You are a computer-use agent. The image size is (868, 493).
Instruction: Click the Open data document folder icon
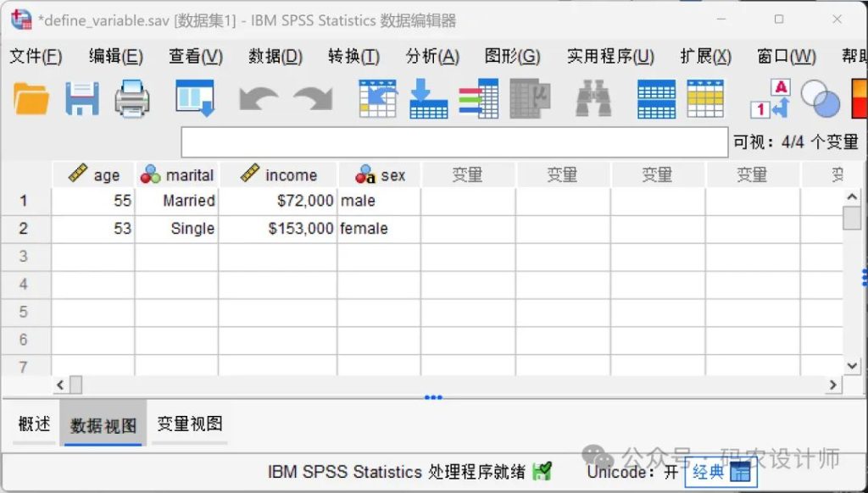tap(31, 99)
